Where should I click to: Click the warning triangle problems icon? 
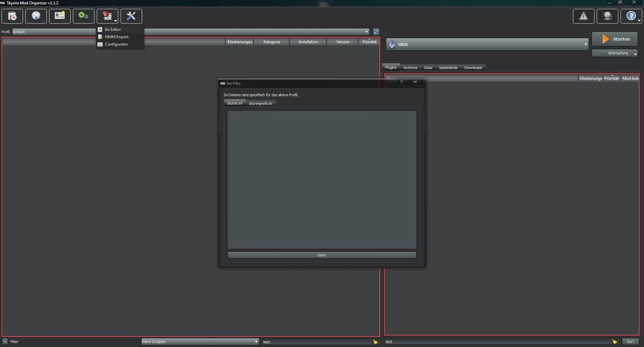pyautogui.click(x=583, y=16)
